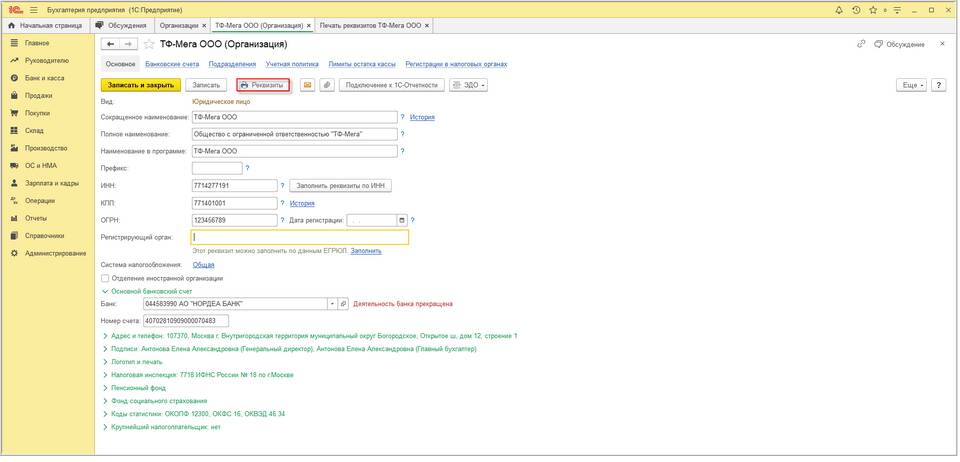Open the ЭДО dropdown menu

point(469,86)
